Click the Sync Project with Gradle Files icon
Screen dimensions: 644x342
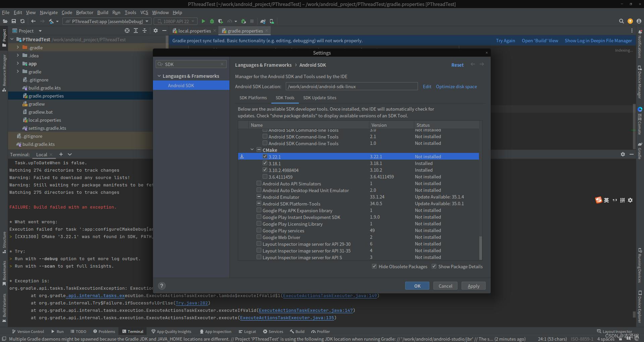click(x=263, y=21)
